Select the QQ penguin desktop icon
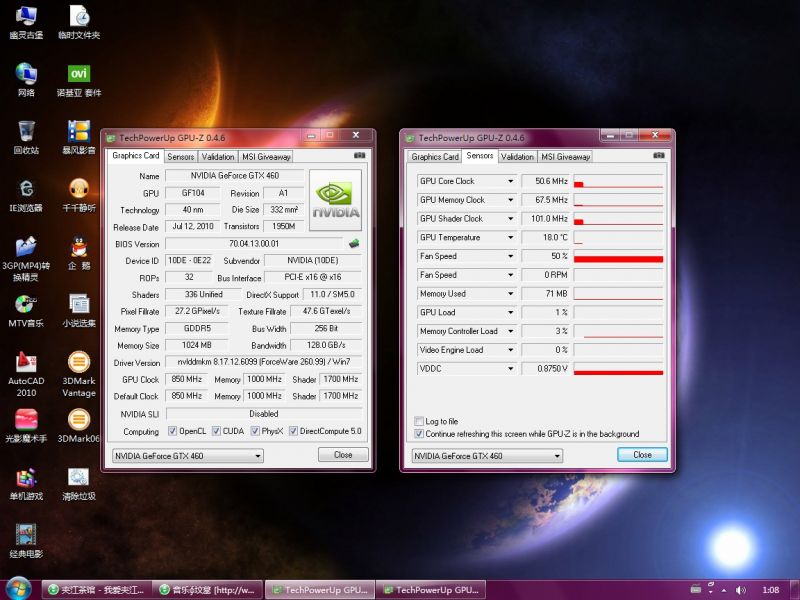The image size is (800, 600). pos(79,253)
